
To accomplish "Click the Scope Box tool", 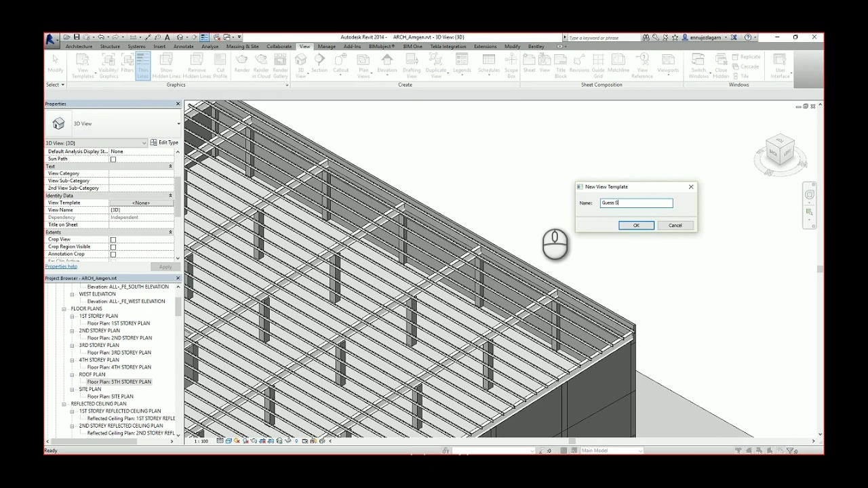I will click(511, 66).
